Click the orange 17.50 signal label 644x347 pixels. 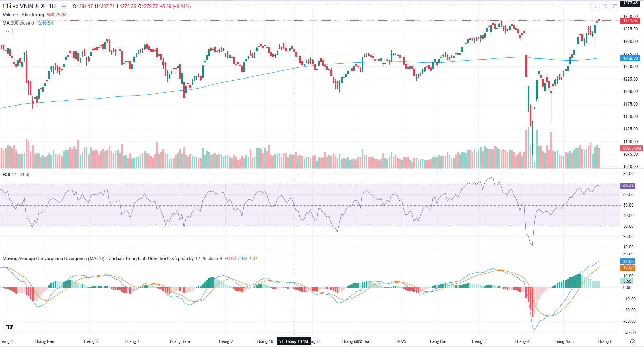(x=628, y=268)
